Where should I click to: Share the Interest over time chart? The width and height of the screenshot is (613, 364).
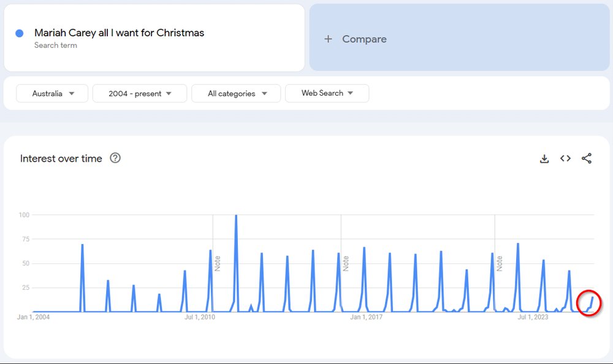click(587, 158)
